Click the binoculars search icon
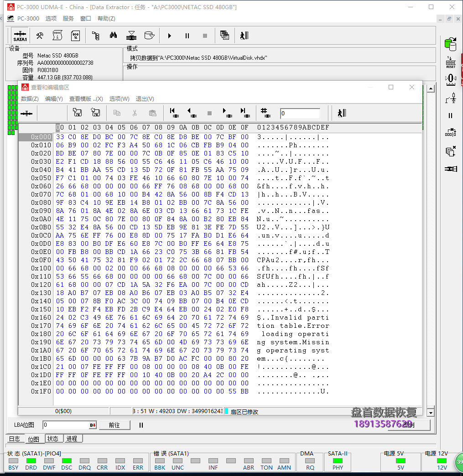This screenshot has width=463, height=476. click(x=113, y=36)
